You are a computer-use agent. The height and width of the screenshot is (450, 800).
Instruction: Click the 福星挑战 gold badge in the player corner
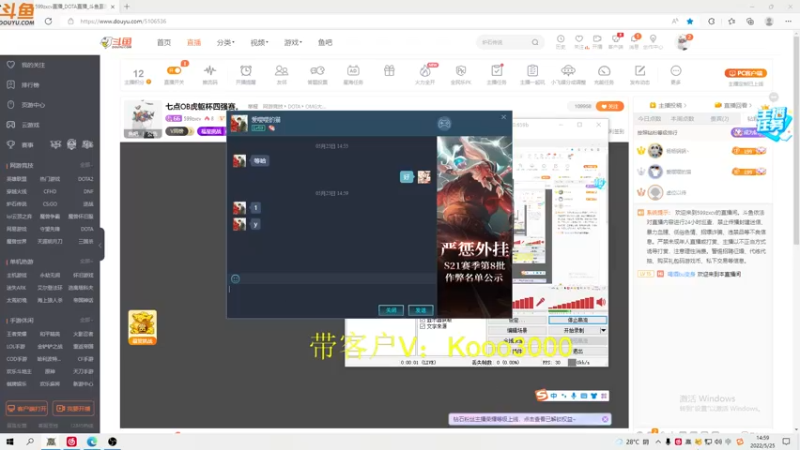[142, 327]
